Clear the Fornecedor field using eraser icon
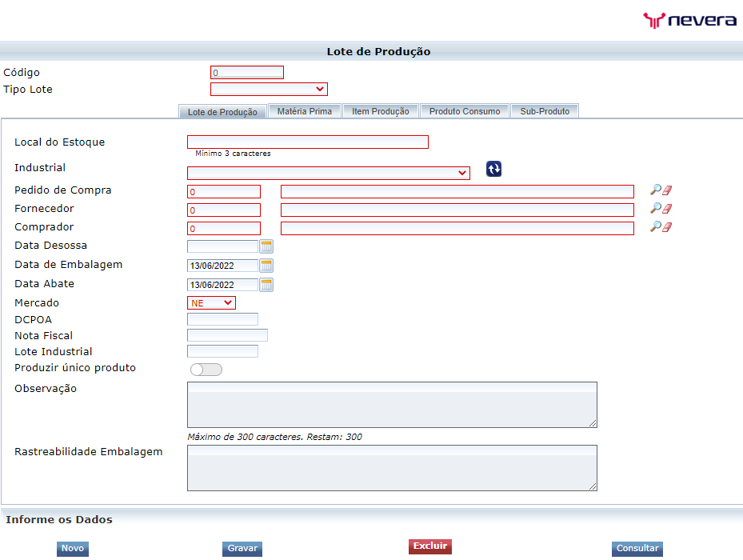Viewport: 743px width, 560px height. (667, 210)
